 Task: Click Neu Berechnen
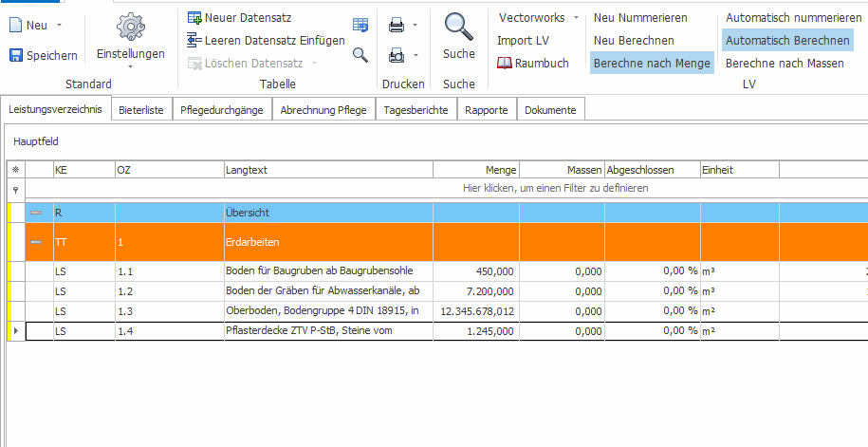(x=634, y=41)
